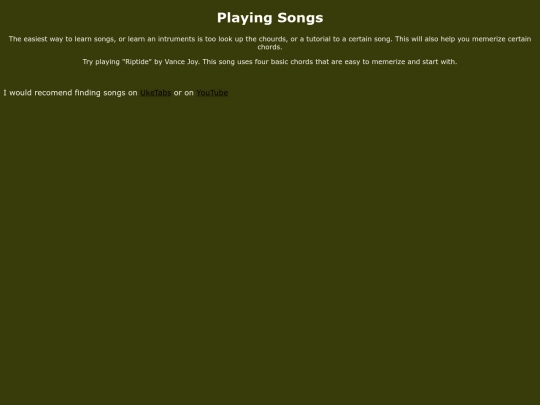Click the words "or on" between links
The width and height of the screenshot is (540, 405).
click(184, 93)
